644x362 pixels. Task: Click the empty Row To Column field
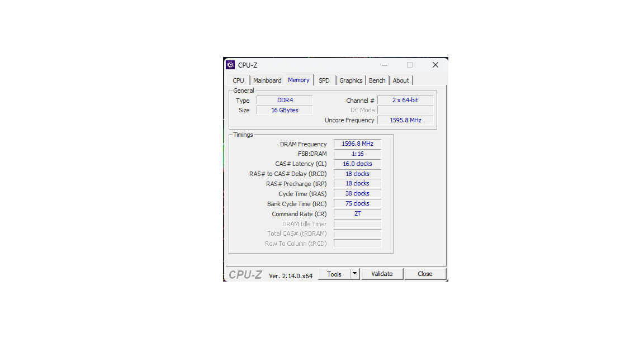pyautogui.click(x=358, y=244)
